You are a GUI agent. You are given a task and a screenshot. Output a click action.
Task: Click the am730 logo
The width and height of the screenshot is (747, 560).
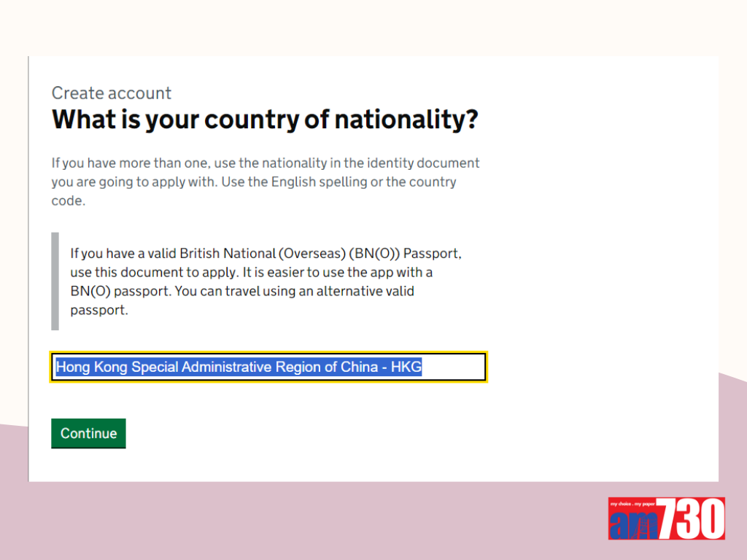[x=666, y=518]
